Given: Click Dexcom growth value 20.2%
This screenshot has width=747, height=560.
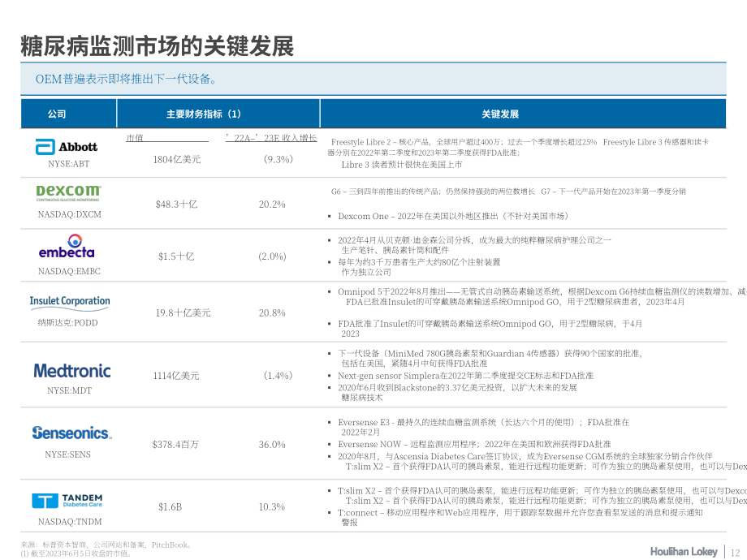Looking at the screenshot, I should 272,205.
